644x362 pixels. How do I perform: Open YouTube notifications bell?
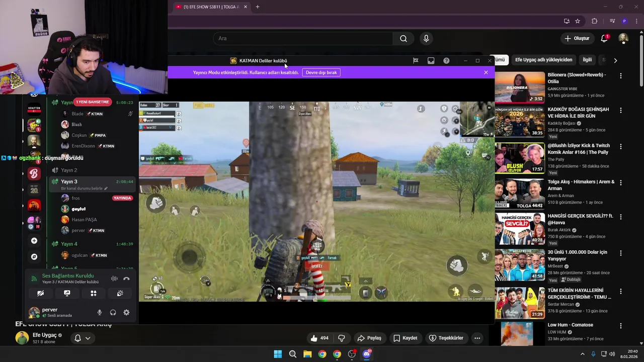point(605,38)
